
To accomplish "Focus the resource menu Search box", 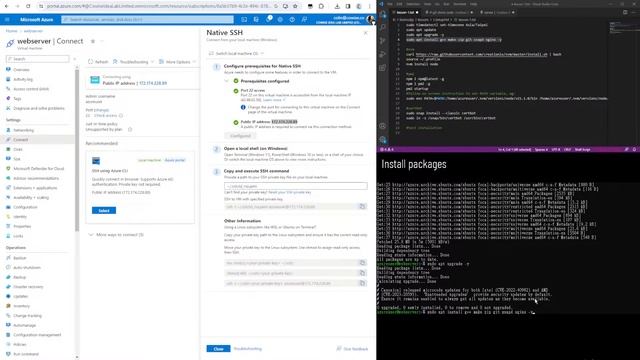I will pyautogui.click(x=38, y=59).
